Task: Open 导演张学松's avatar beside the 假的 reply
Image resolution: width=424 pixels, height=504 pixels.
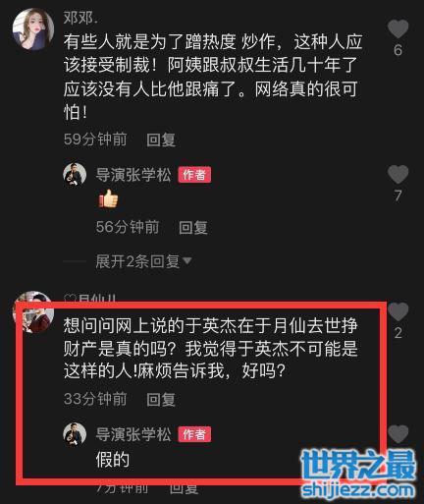Action: [75, 434]
